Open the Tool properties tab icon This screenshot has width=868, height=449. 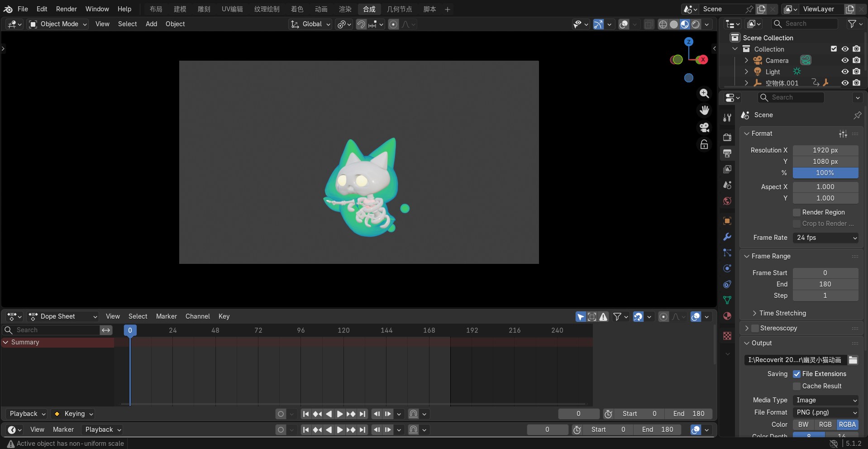coord(727,118)
